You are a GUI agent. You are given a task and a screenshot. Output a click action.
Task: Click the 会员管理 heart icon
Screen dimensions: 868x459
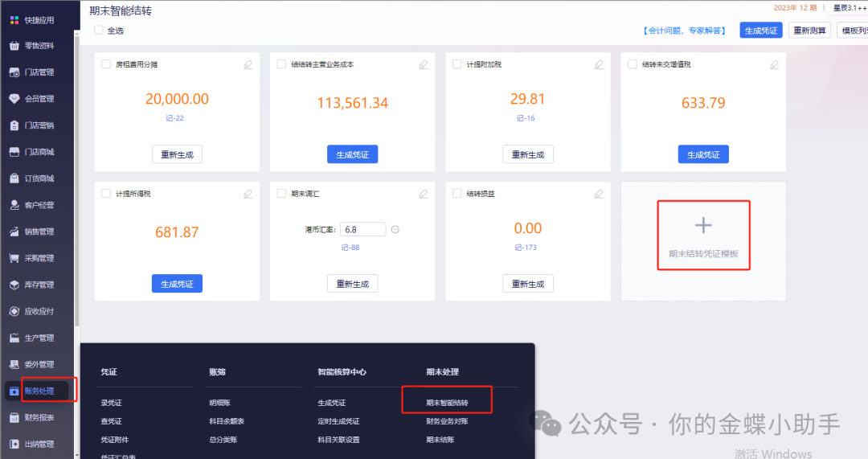tap(14, 99)
